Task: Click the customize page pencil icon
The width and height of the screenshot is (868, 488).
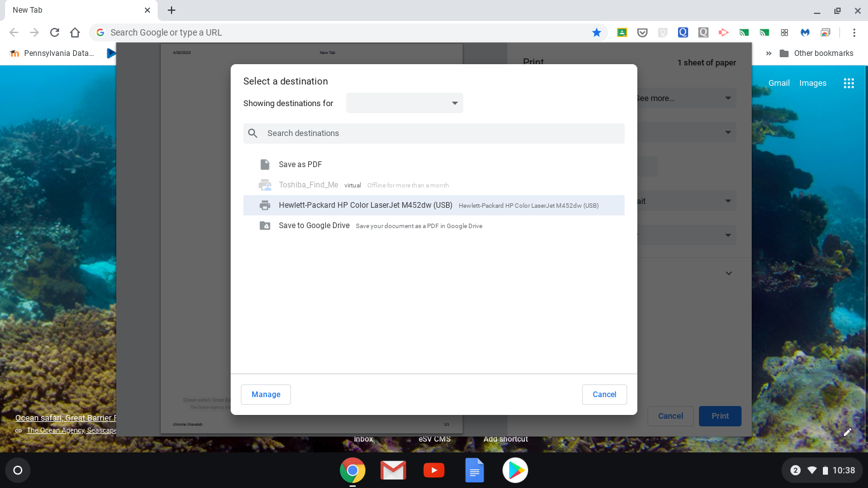Action: 848,432
